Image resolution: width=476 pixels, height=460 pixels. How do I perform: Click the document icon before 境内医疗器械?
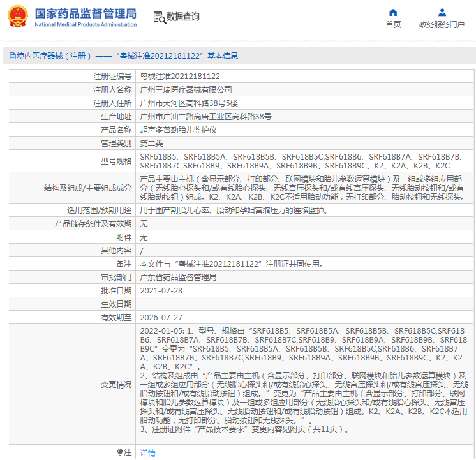(x=13, y=56)
